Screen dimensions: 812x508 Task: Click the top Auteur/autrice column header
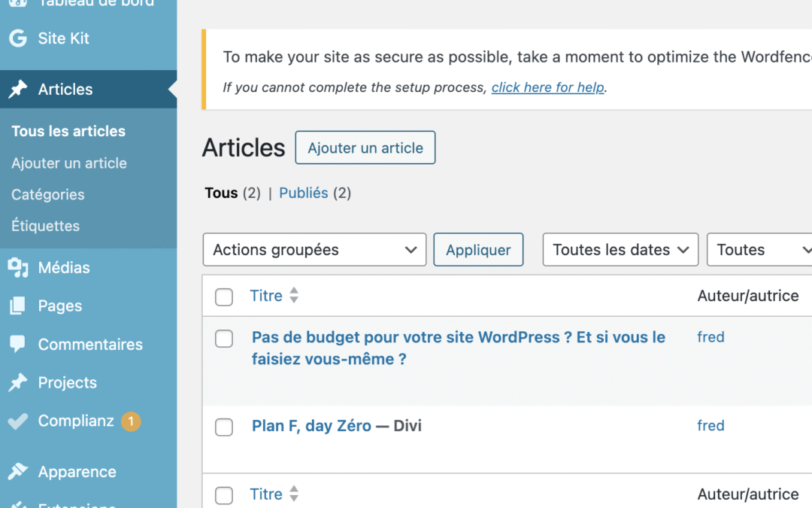coord(748,296)
